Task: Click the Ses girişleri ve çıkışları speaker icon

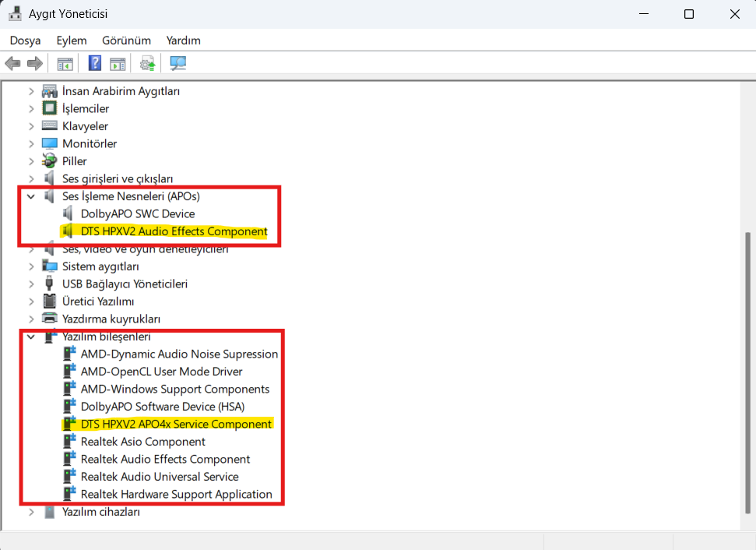Action: 49,178
